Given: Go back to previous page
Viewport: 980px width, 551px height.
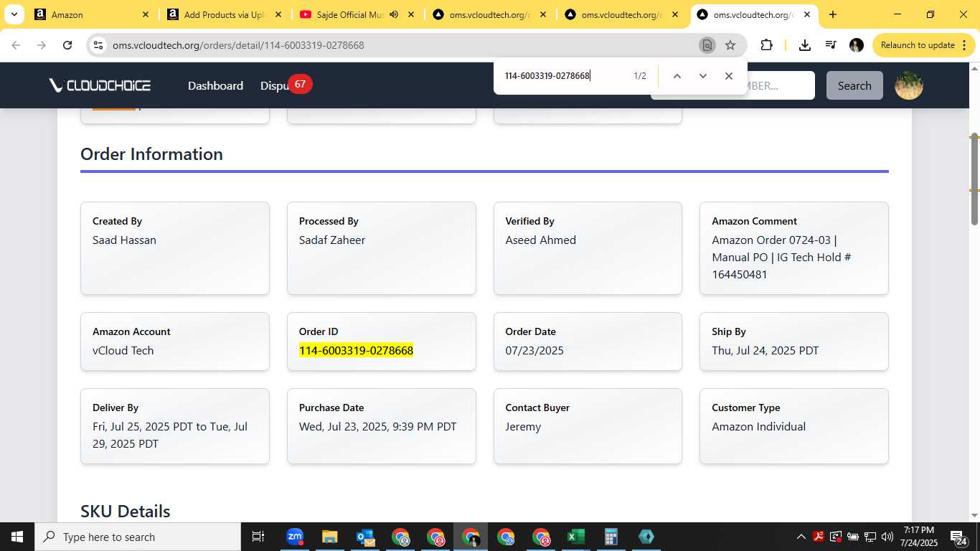Looking at the screenshot, I should (16, 45).
